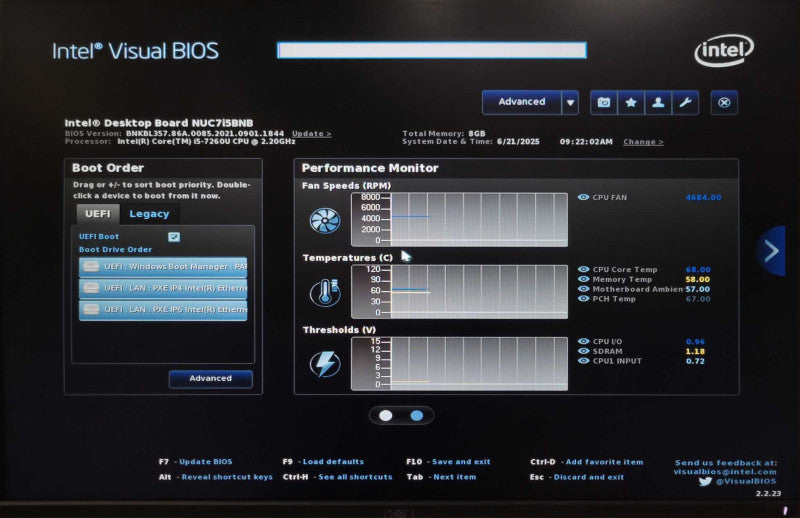Click Discard and exit shortcut label
This screenshot has height=518, width=800.
point(589,477)
